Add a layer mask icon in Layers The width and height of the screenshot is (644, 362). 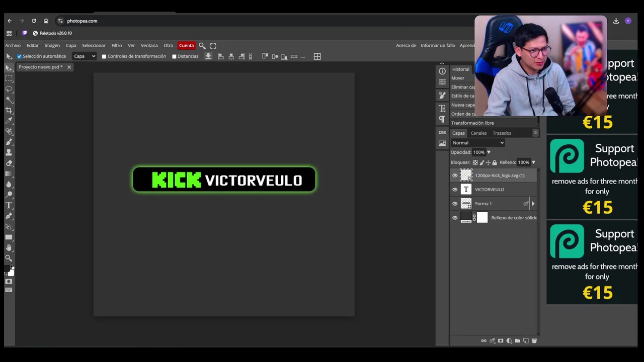coord(501,341)
